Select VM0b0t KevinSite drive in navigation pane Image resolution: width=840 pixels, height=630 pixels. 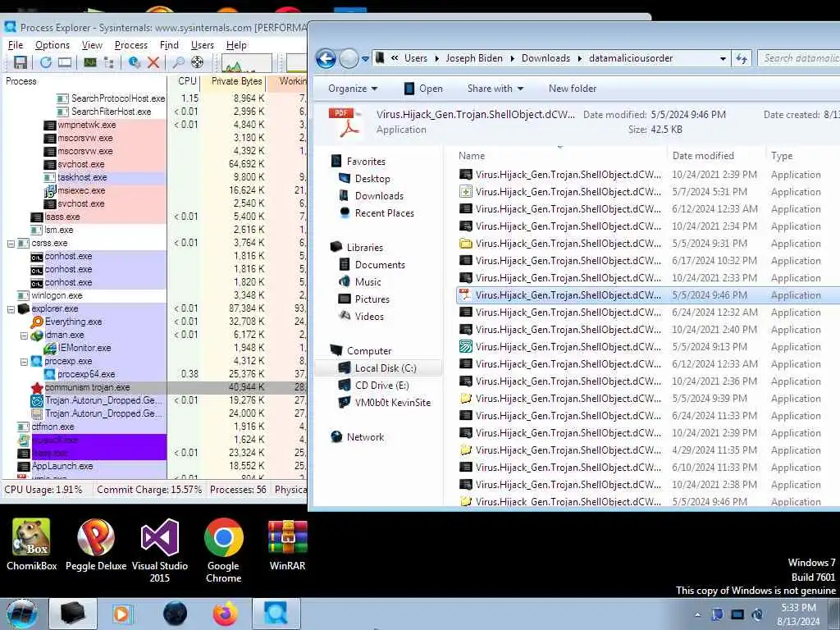[x=392, y=402]
